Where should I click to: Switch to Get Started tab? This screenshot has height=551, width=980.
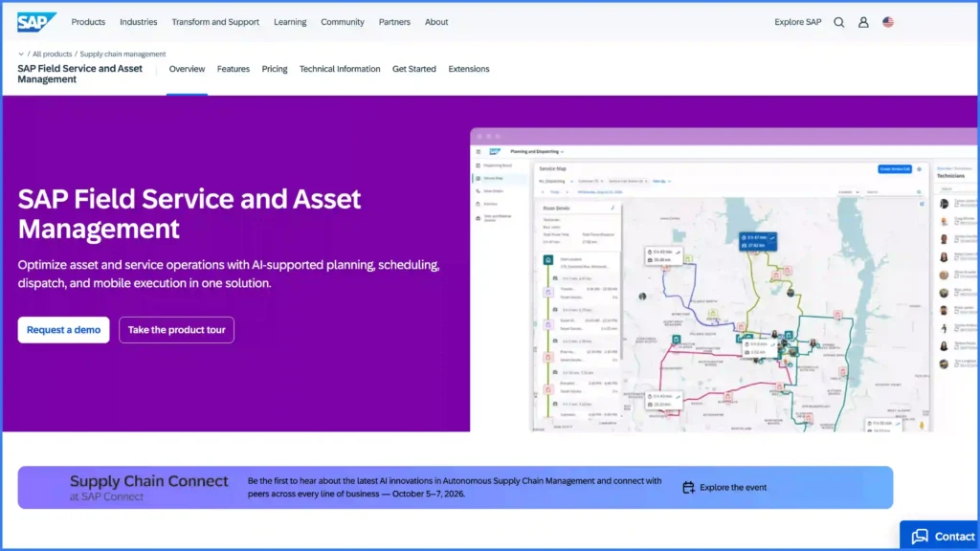(413, 69)
